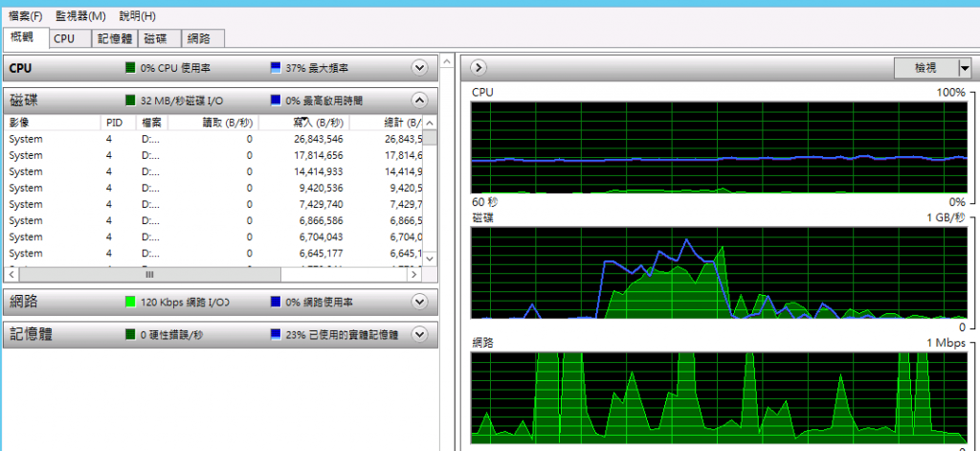Click blue 網路使用率 indicator square
The width and height of the screenshot is (980, 451).
[276, 302]
